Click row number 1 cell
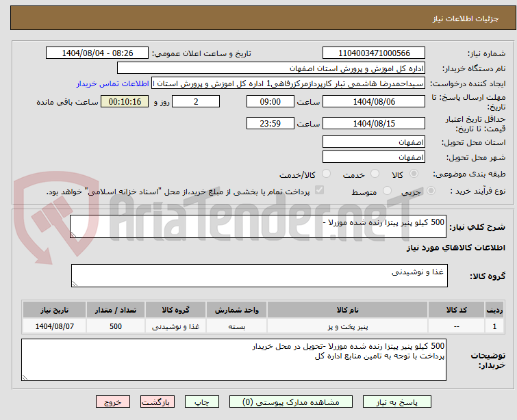This screenshot has height=420, width=517. [x=494, y=326]
